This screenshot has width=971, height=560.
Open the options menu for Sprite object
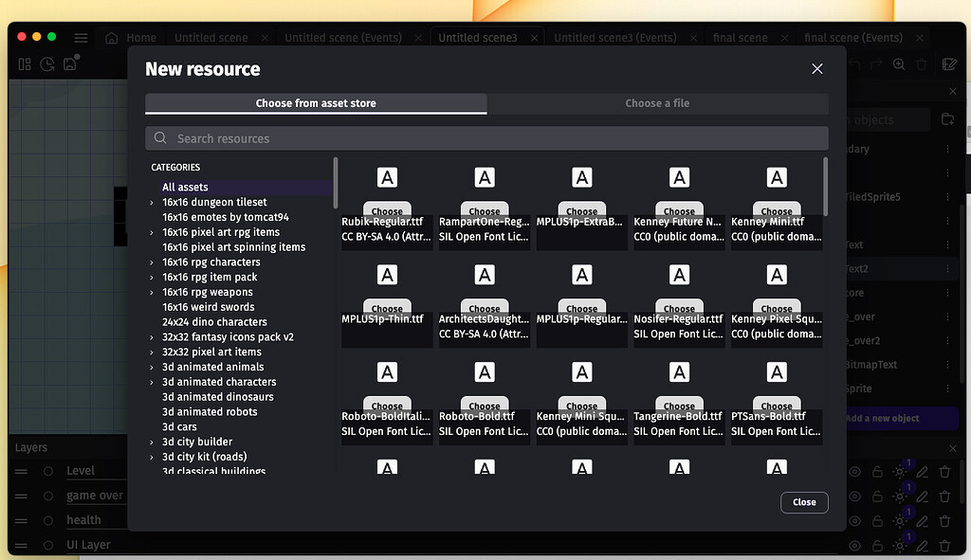click(x=947, y=388)
